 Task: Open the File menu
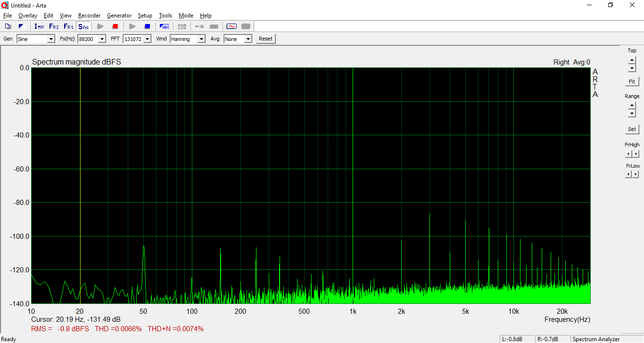coord(8,16)
